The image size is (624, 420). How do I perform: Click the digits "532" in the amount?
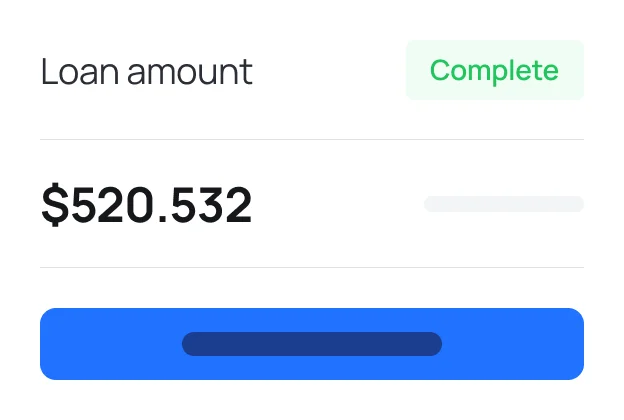pos(213,205)
